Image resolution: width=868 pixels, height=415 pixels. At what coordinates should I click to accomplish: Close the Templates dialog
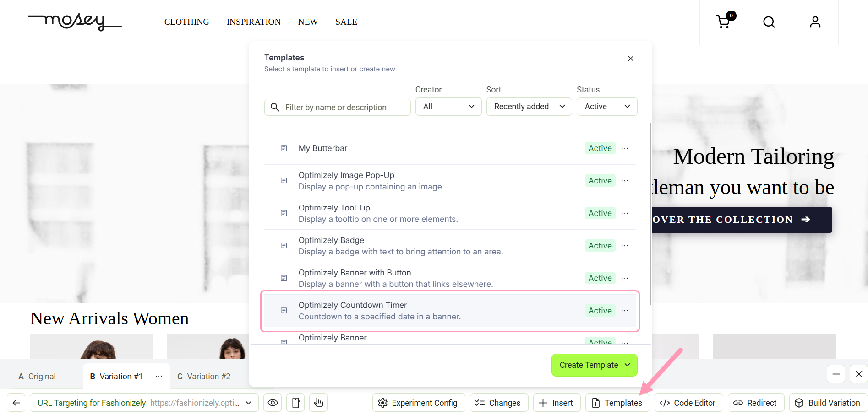631,59
